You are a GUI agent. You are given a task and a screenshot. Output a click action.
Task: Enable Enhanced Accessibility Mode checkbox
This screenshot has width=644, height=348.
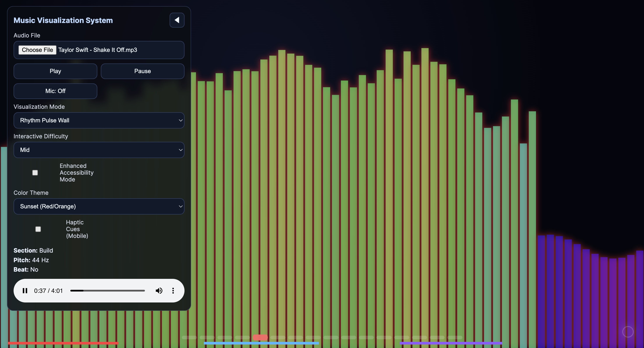pyautogui.click(x=35, y=173)
